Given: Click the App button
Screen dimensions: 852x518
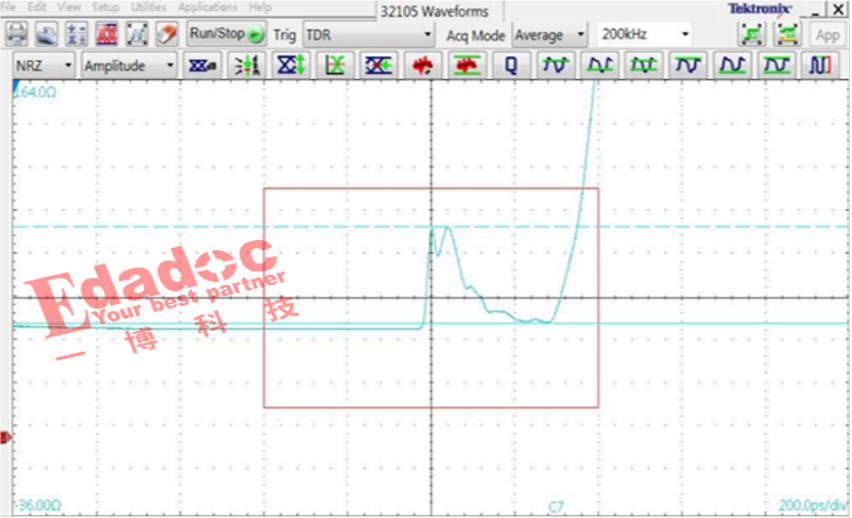Looking at the screenshot, I should point(827,35).
